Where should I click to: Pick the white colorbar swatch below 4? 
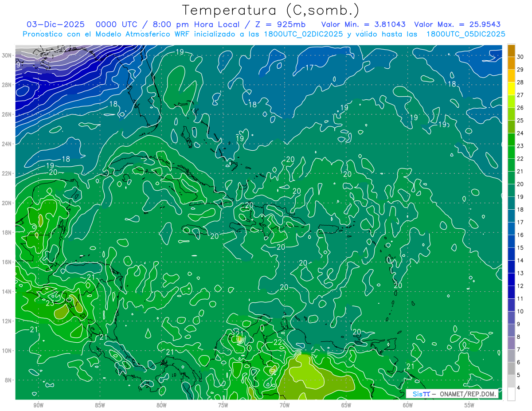(x=511, y=394)
